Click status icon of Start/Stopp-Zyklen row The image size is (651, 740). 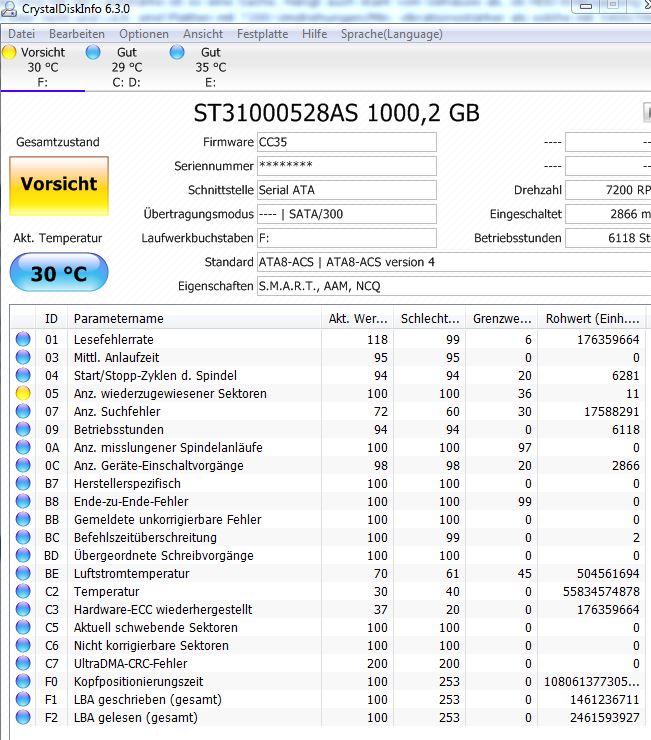(23, 375)
